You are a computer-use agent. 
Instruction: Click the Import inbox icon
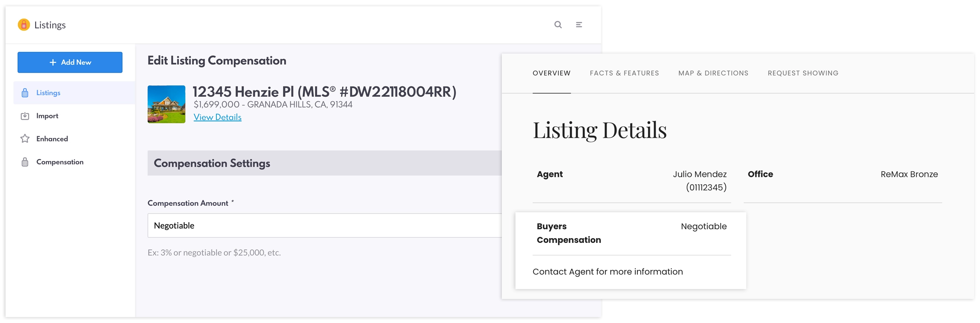tap(25, 116)
